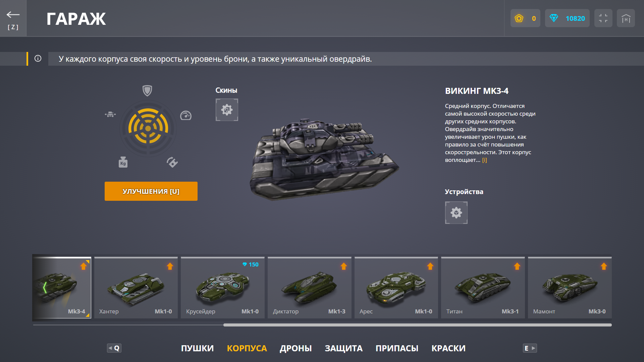Open the ЗАЩИТА tab
Screen dimensions: 644x362
tap(344, 348)
